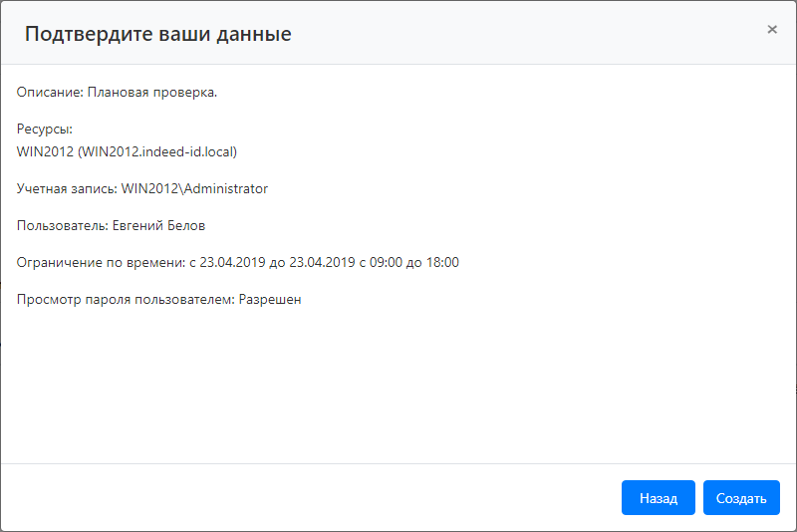Select the description value Плановая проверка

[x=152, y=93]
